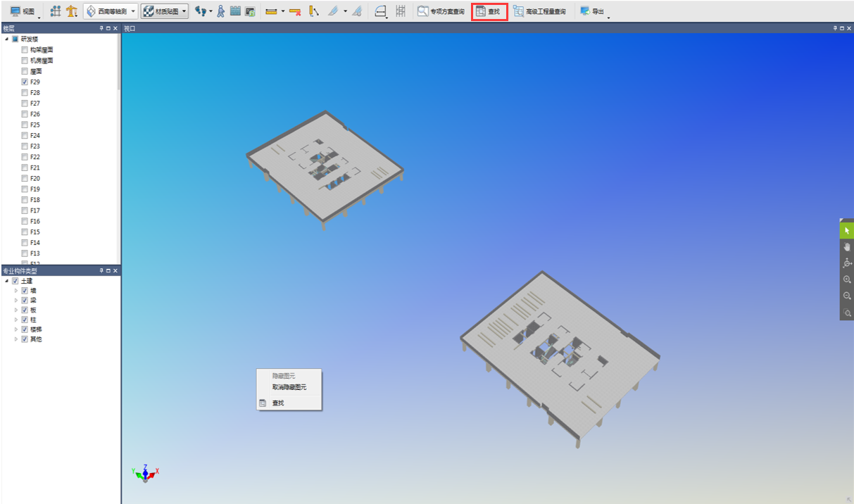Click the axis grid lines icon
Image resolution: width=854 pixels, height=504 pixels.
(x=400, y=11)
